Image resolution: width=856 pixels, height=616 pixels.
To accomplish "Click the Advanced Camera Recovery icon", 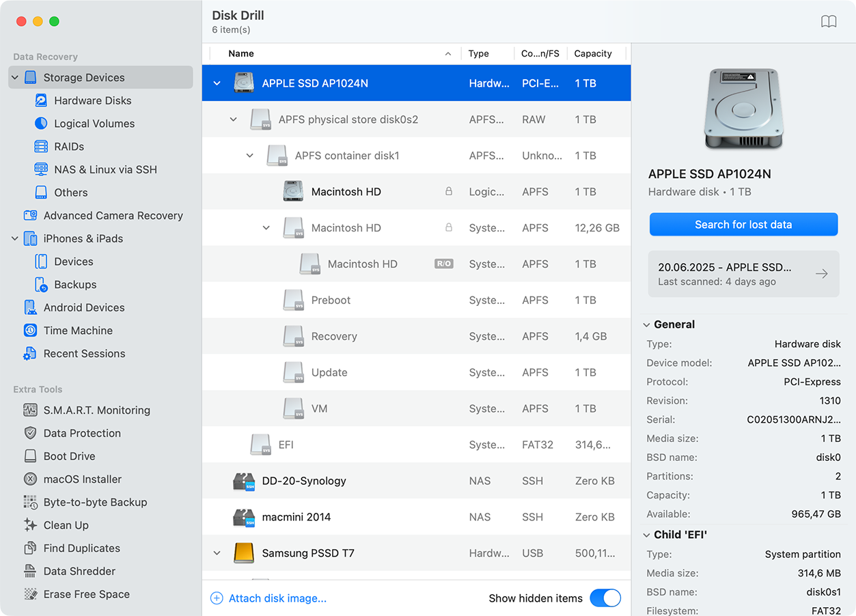I will pos(30,216).
